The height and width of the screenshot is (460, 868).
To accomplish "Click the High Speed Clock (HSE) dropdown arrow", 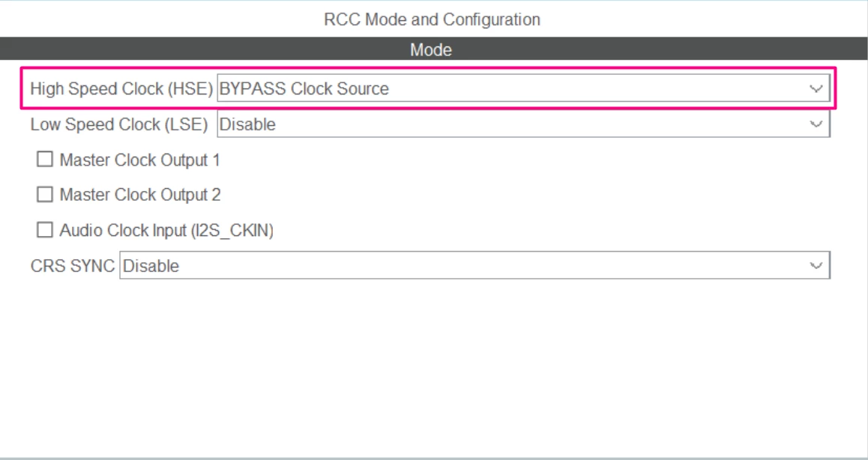I will [816, 88].
